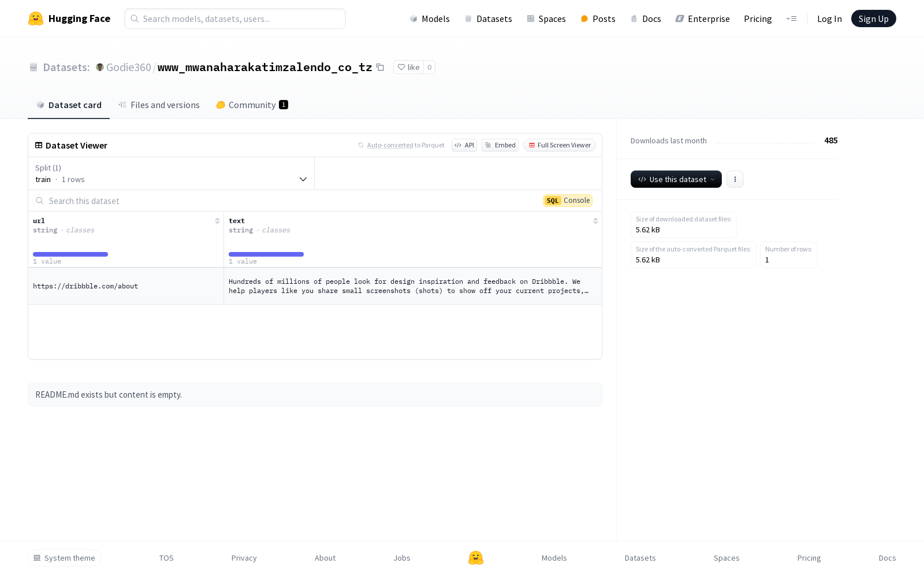Click the heart like button

[408, 67]
